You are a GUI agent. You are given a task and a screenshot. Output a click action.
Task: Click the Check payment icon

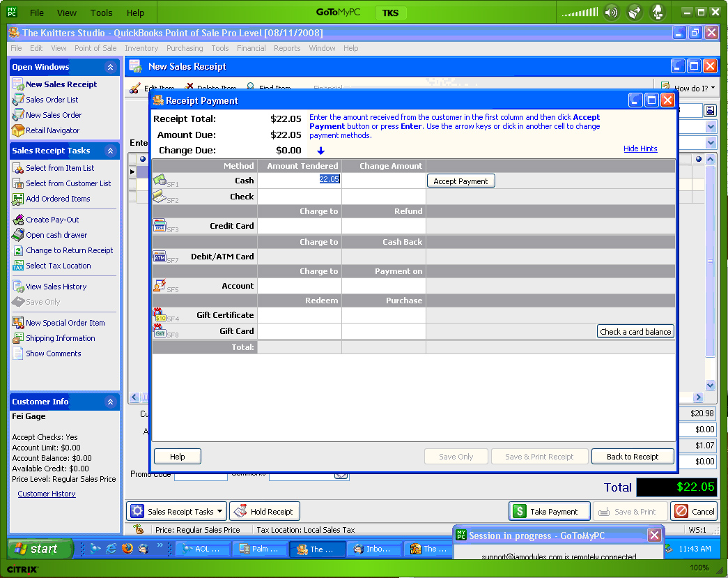160,196
